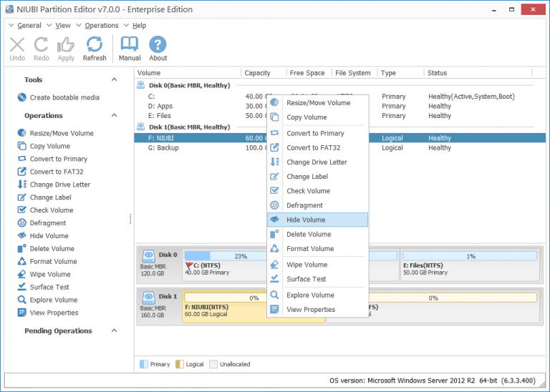The height and width of the screenshot is (392, 550).
Task: Choose Convert to FAT32 from the context menu
Action: pyautogui.click(x=318, y=148)
